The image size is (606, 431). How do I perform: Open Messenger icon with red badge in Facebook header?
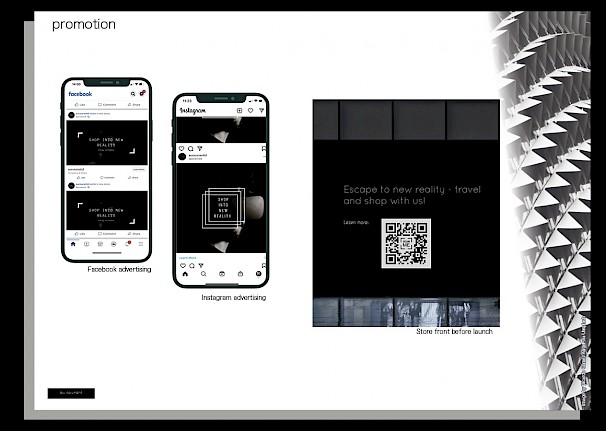142,94
